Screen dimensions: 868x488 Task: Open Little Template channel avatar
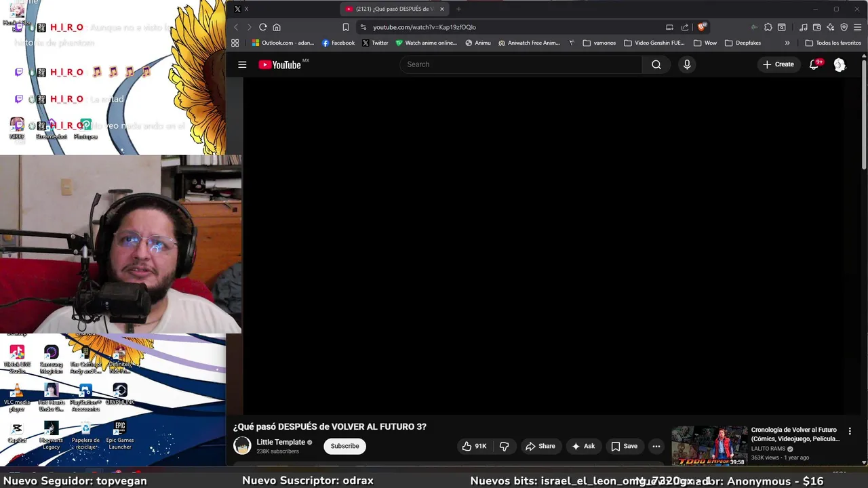click(x=242, y=446)
